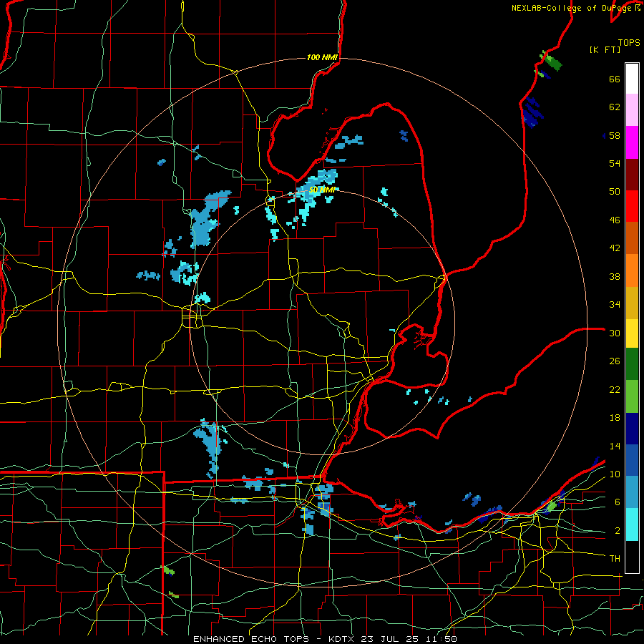The image size is (644, 644).
Task: Select the magenta legend swatch
Action: 632,142
